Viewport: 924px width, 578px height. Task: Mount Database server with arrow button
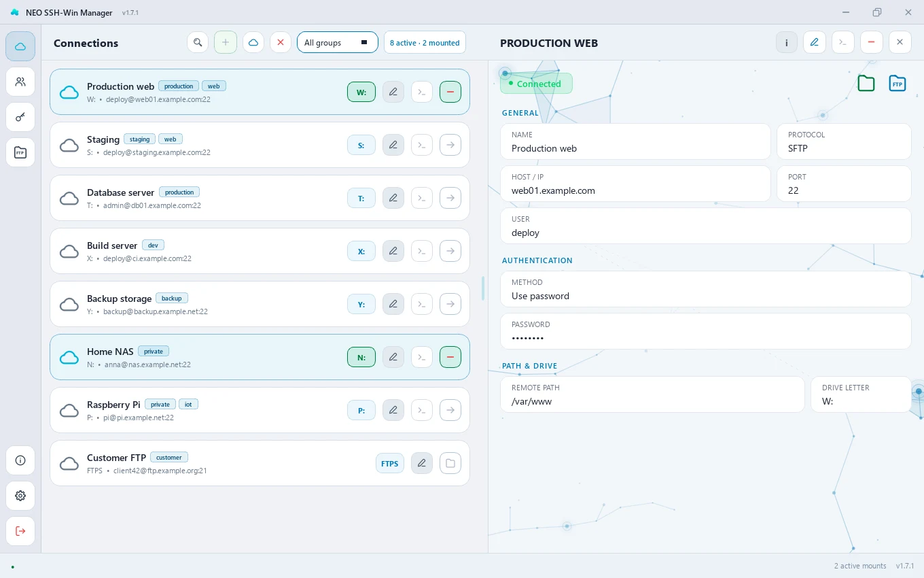[450, 198]
